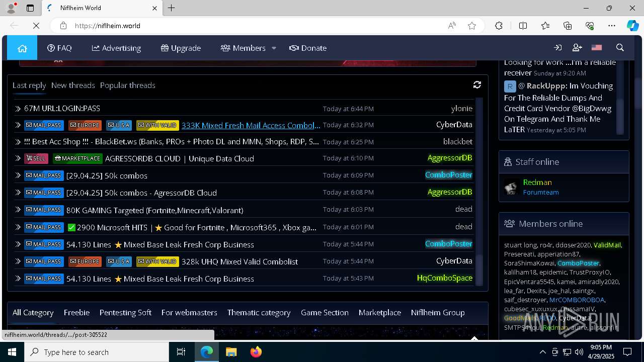Open File Explorer from the taskbar
Screen dimensions: 644x362
tap(231, 352)
